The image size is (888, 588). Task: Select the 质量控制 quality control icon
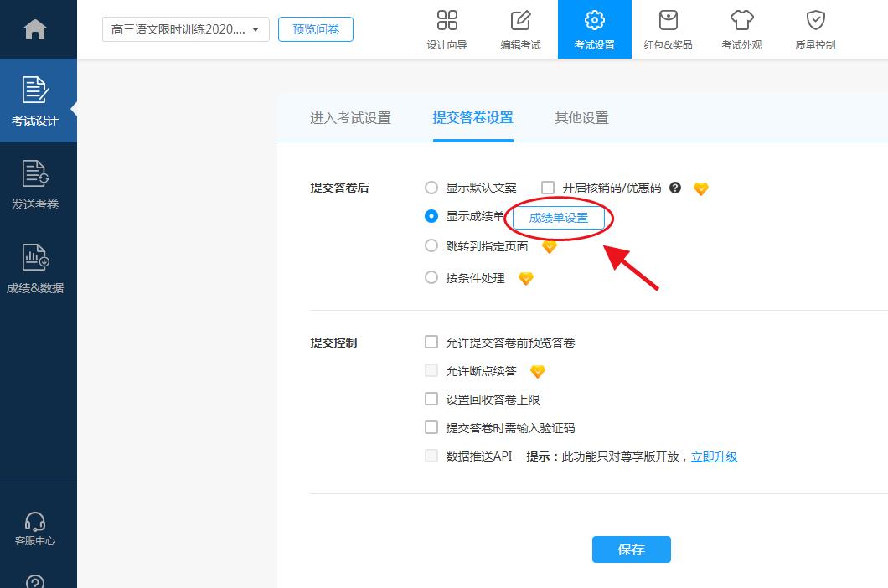tap(813, 29)
